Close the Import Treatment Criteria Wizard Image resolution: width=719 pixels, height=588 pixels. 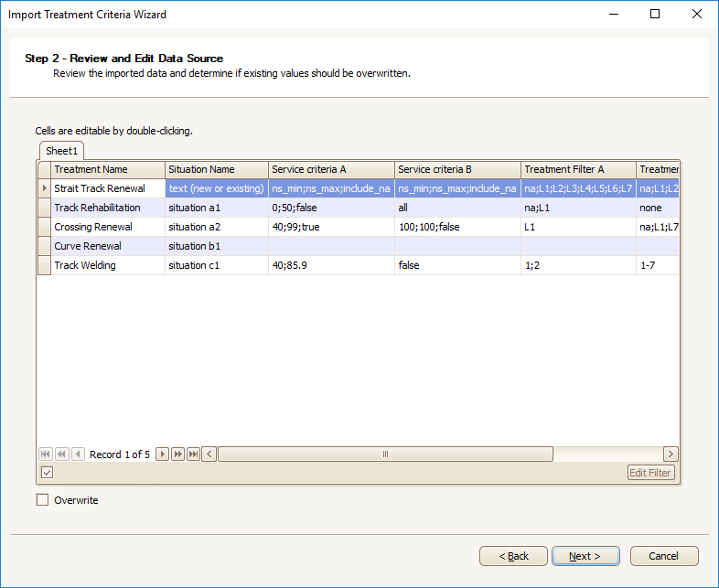tap(696, 14)
